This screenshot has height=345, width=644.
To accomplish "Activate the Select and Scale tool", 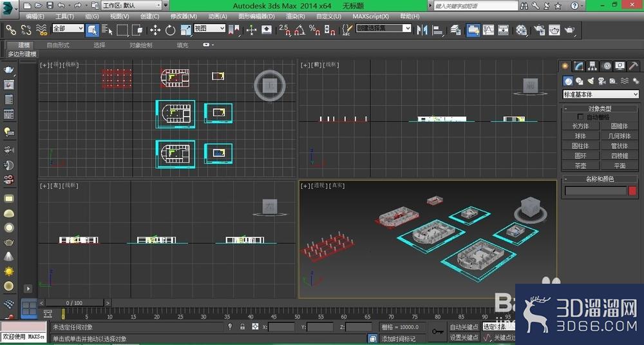I will [185, 30].
